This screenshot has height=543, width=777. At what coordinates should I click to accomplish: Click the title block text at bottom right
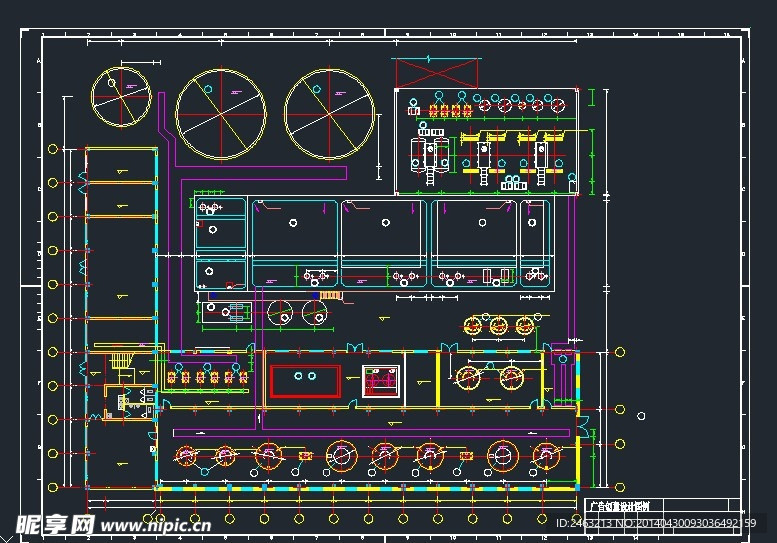(619, 506)
